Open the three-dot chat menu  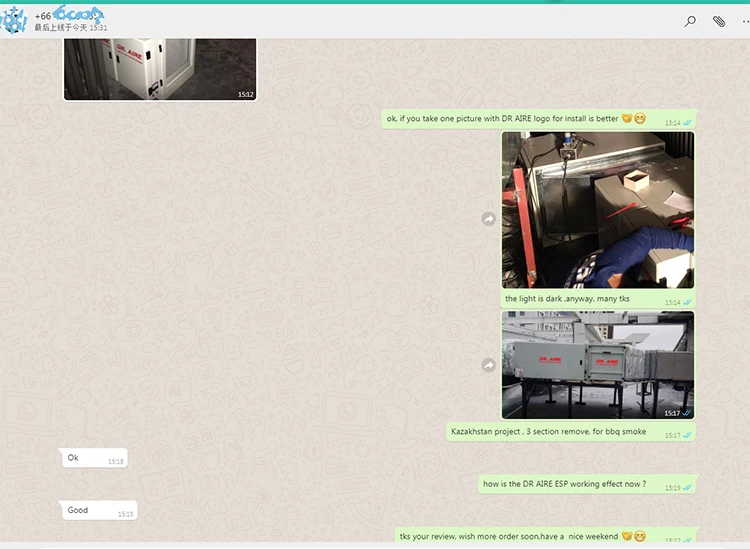(744, 21)
